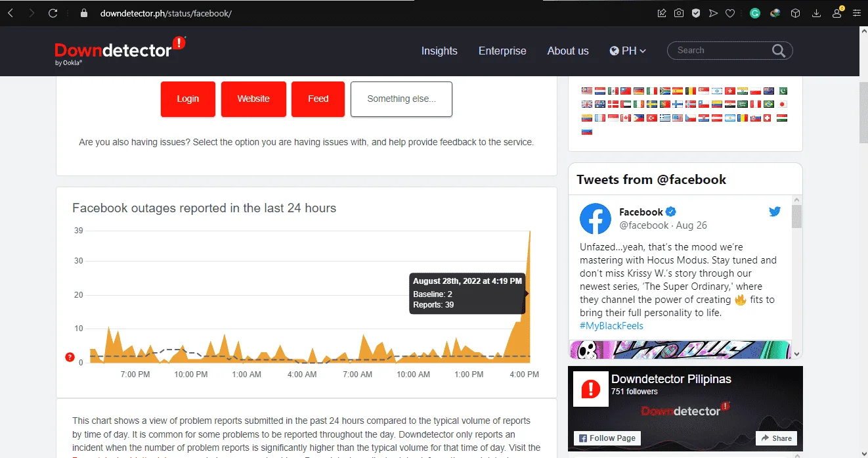Click the pin icon in the browser toolbar
Screen dimensions: 868x458
(x=662, y=13)
